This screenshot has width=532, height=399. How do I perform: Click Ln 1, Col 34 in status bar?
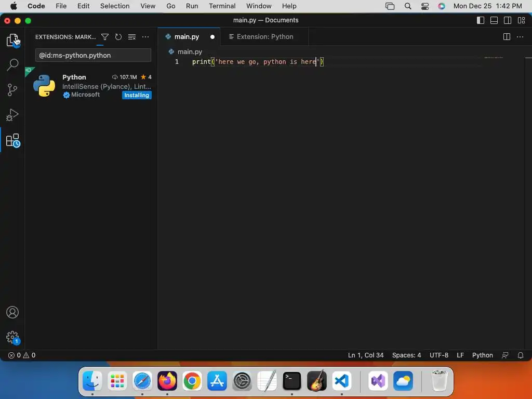[x=366, y=355]
